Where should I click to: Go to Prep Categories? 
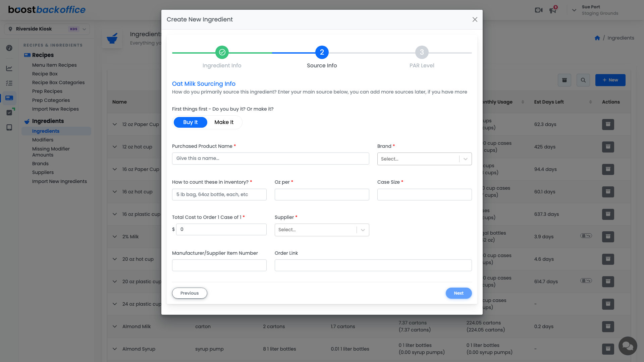(x=51, y=100)
